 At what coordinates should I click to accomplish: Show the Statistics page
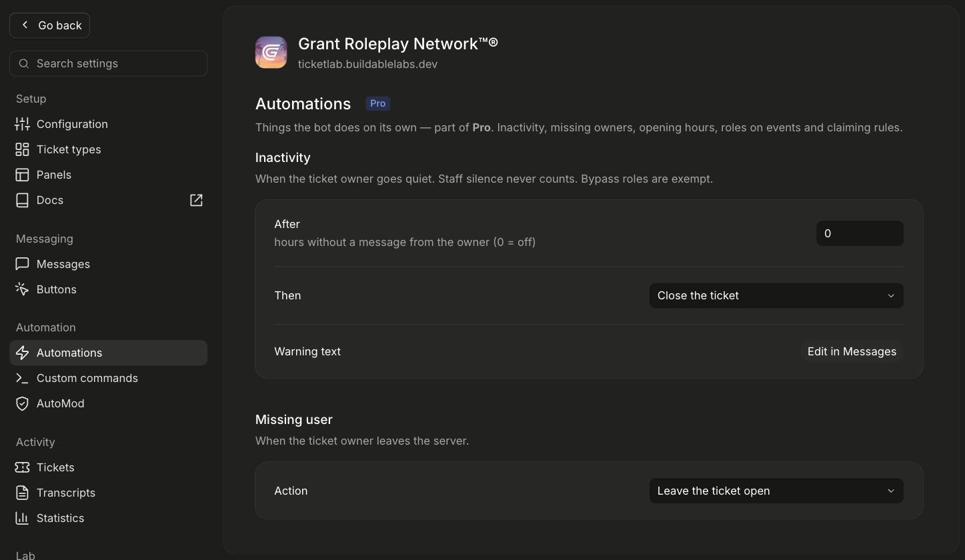tap(108, 518)
